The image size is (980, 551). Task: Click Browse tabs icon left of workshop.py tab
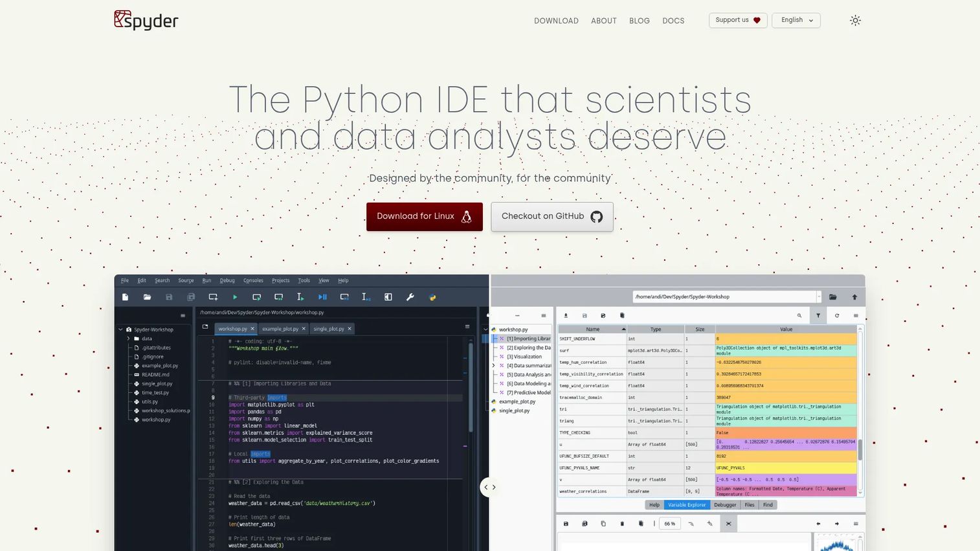pyautogui.click(x=205, y=327)
